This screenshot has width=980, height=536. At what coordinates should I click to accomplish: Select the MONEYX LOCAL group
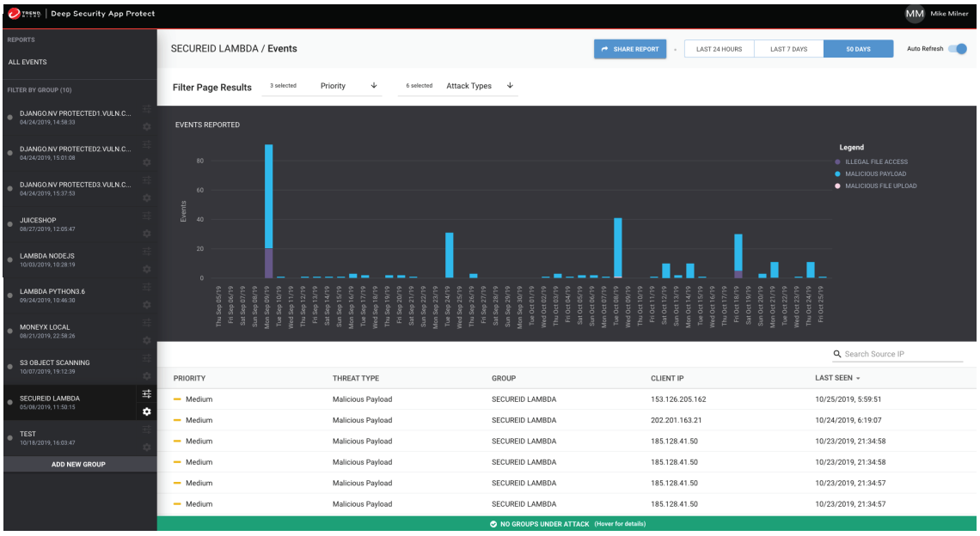[70, 331]
